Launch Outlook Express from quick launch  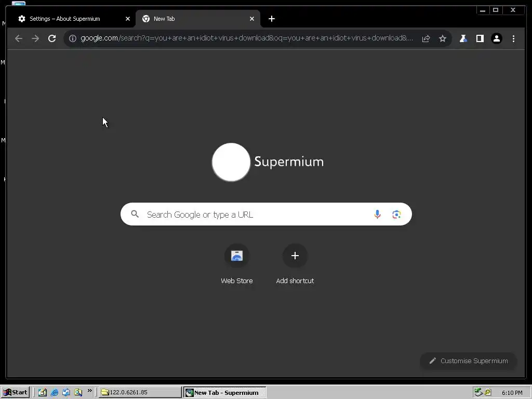(x=66, y=392)
